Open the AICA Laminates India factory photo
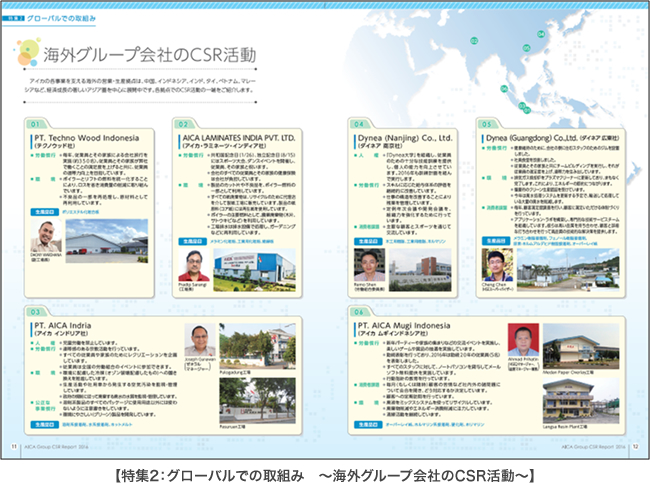Viewport: 650px width, 483px height. click(x=255, y=270)
